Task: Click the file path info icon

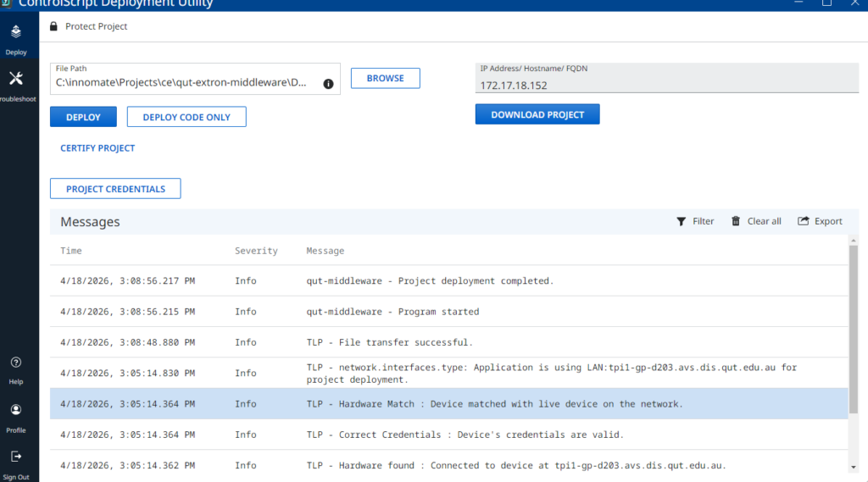Action: 328,84
